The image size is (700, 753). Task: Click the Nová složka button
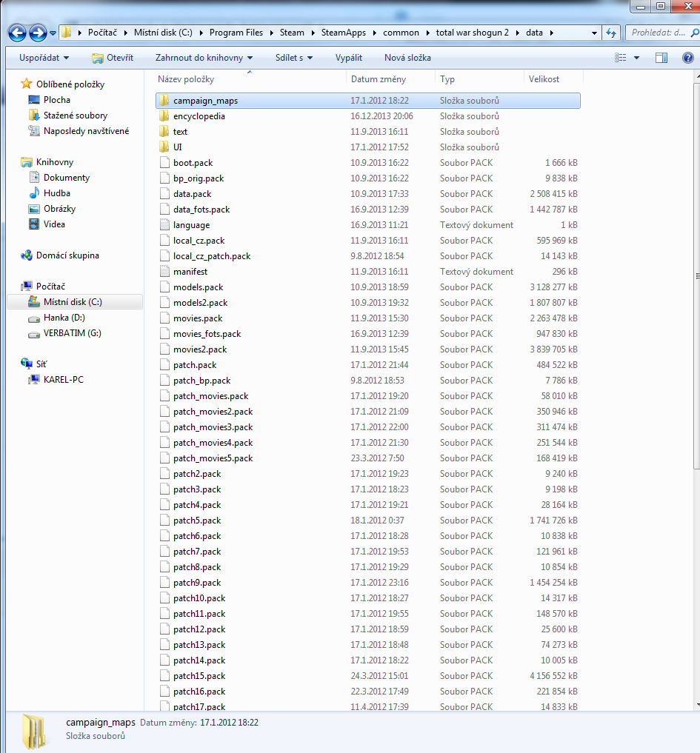tap(407, 58)
